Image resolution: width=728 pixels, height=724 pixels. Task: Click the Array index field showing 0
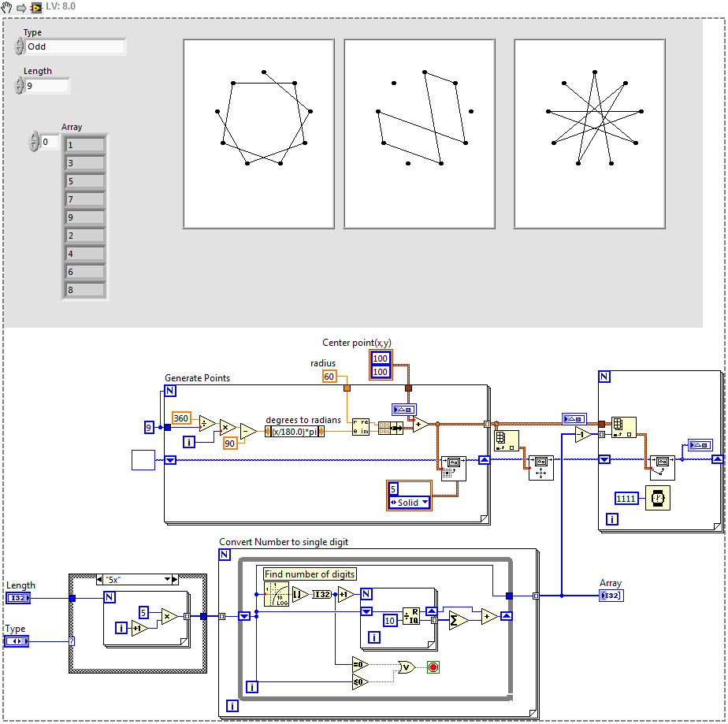[x=50, y=142]
